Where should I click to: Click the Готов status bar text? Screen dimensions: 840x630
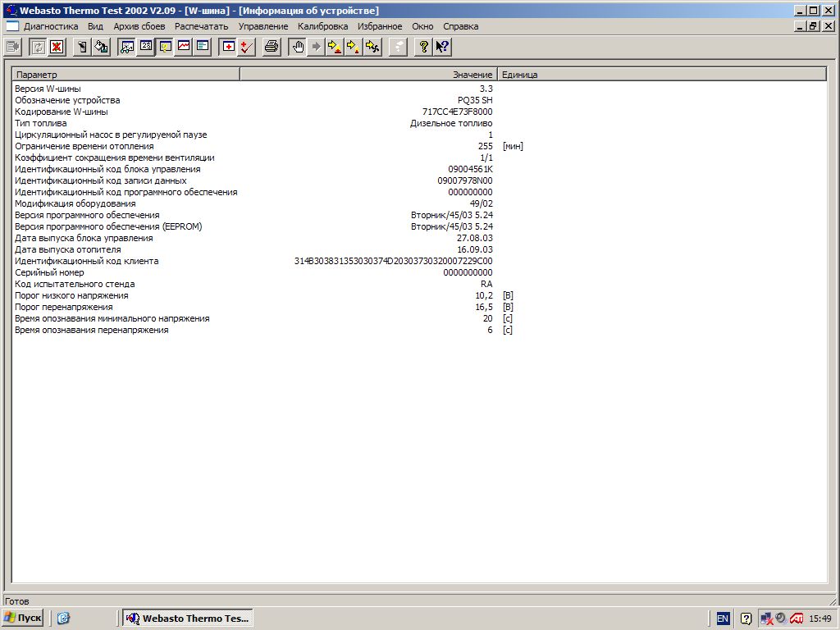point(16,601)
